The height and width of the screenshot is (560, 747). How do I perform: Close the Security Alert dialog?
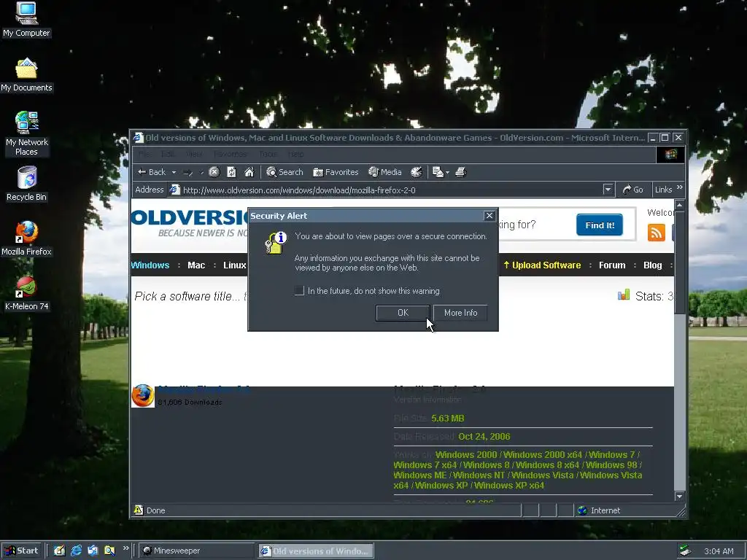click(489, 216)
